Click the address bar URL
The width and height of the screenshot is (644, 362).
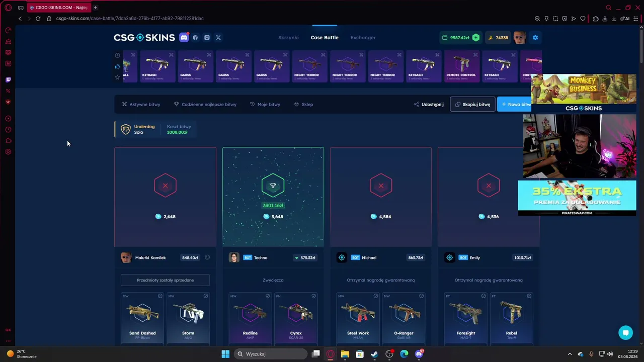pyautogui.click(x=130, y=19)
